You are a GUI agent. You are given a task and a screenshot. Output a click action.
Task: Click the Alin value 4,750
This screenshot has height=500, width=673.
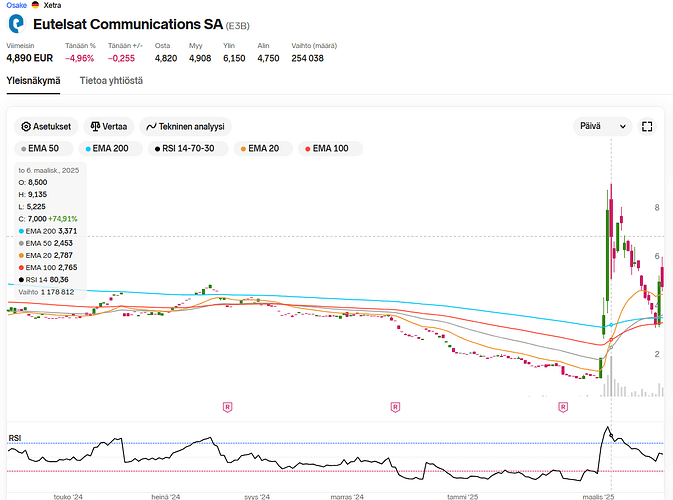268,58
